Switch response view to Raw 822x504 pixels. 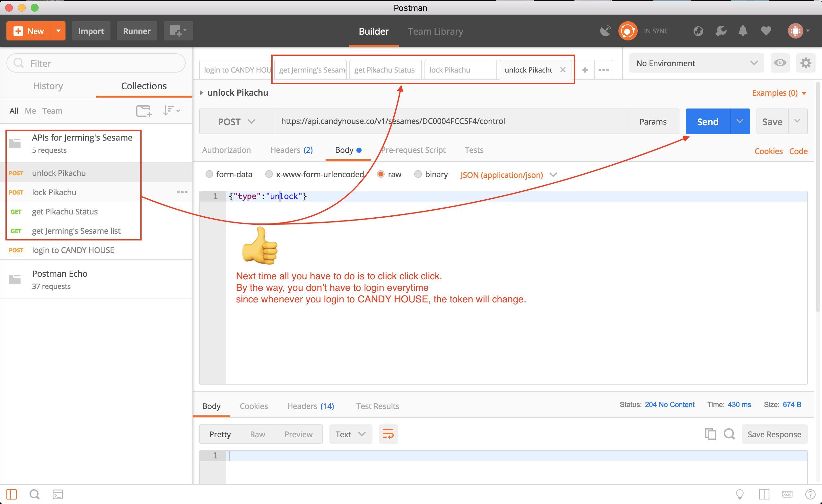tap(258, 434)
